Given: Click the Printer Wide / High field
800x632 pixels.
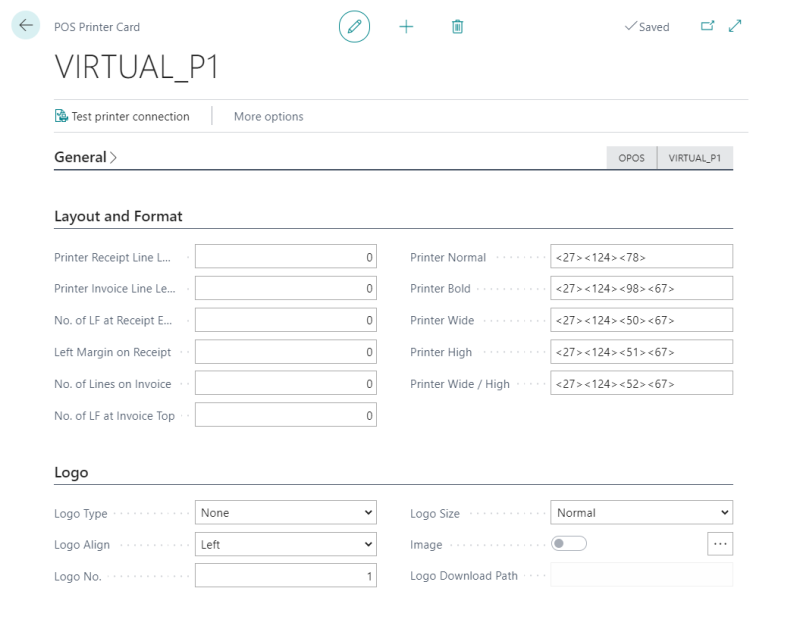Looking at the screenshot, I should 641,384.
